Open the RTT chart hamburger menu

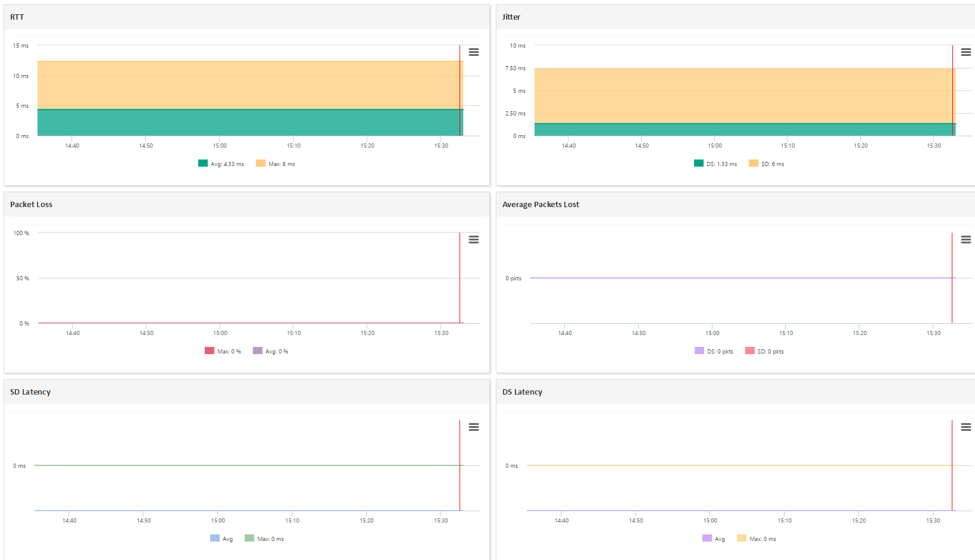pyautogui.click(x=473, y=52)
